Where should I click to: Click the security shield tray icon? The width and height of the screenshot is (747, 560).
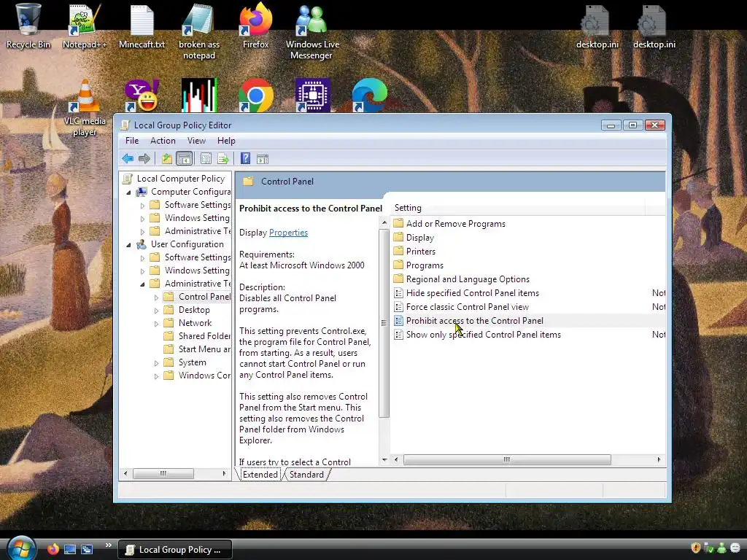point(695,548)
